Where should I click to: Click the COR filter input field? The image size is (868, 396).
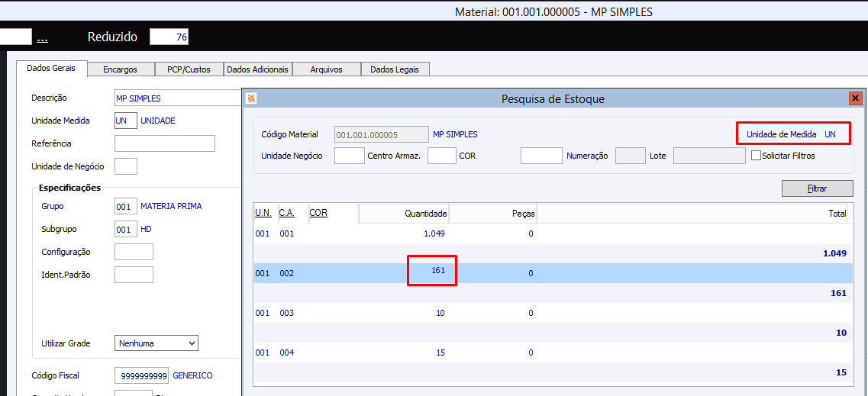pyautogui.click(x=541, y=156)
